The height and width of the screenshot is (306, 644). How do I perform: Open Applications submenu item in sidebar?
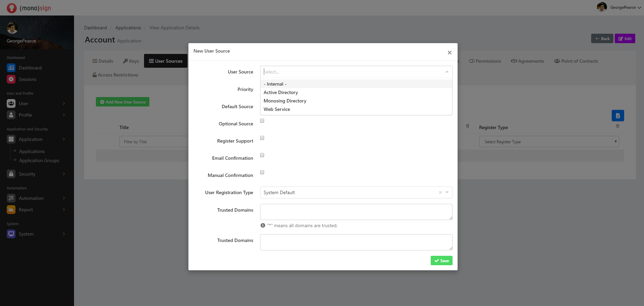click(x=32, y=151)
